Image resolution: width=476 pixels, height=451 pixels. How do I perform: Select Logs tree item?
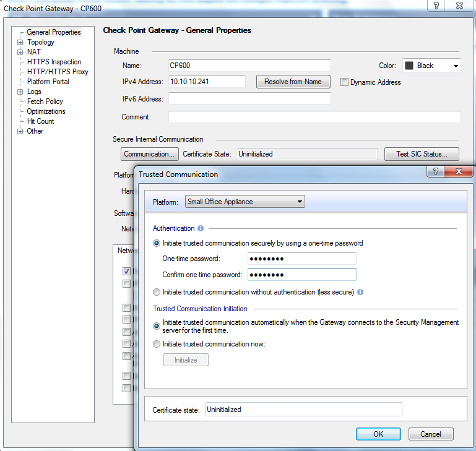tap(34, 92)
